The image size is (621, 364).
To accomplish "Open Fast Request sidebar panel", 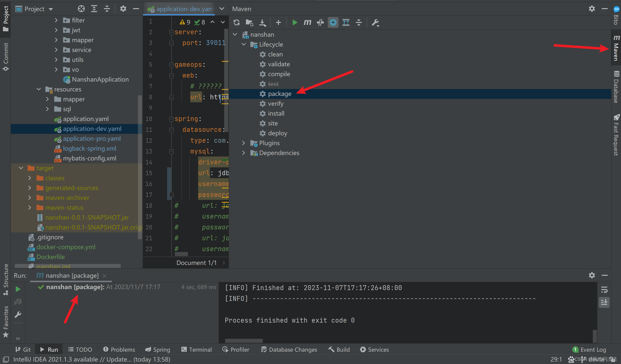I will coord(616,135).
